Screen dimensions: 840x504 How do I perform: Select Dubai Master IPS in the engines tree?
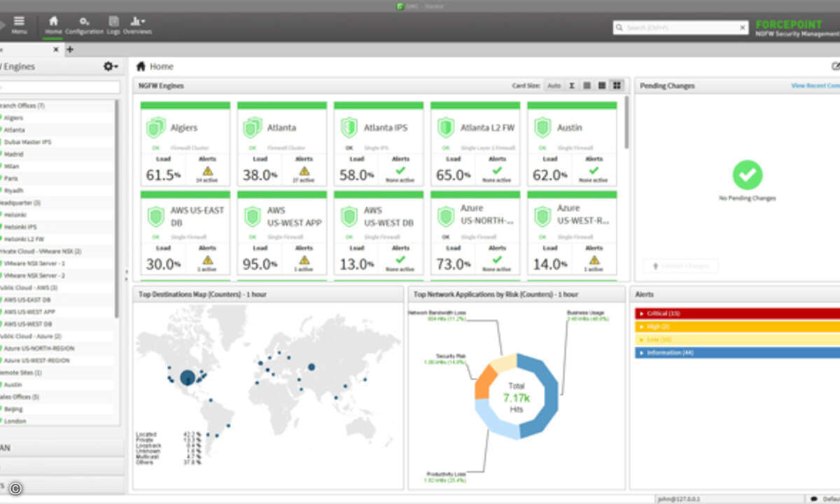27,142
